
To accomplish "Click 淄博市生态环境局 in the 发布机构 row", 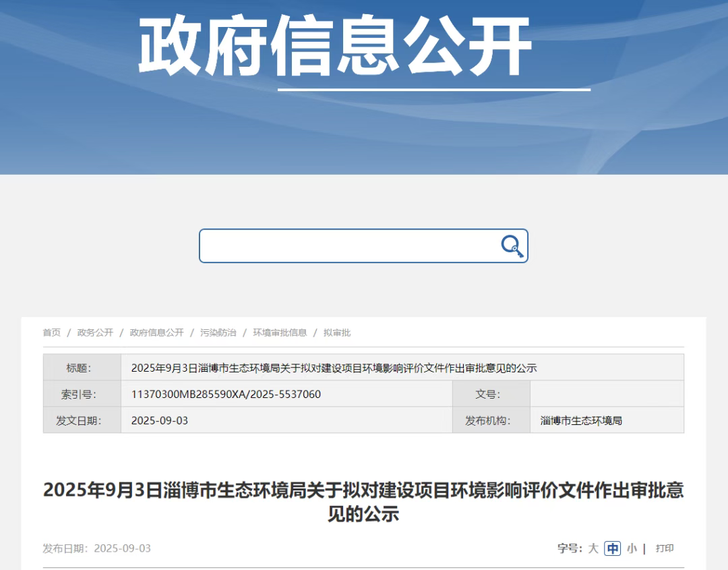I will 581,421.
